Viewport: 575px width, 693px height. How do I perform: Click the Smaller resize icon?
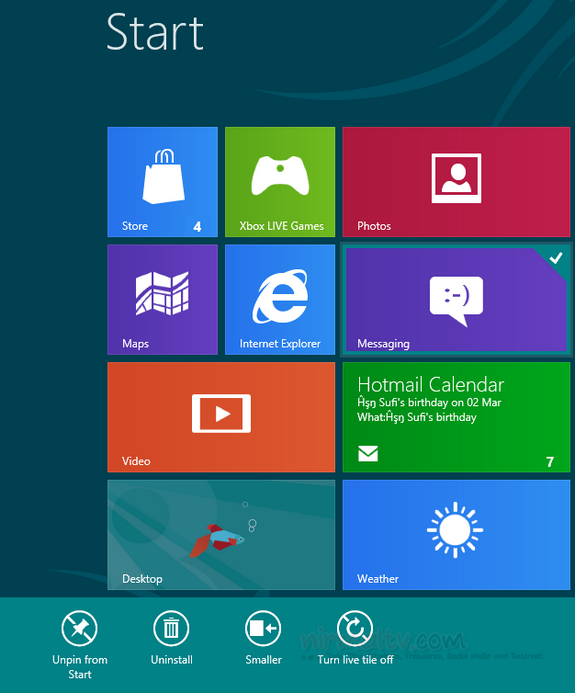(x=263, y=628)
